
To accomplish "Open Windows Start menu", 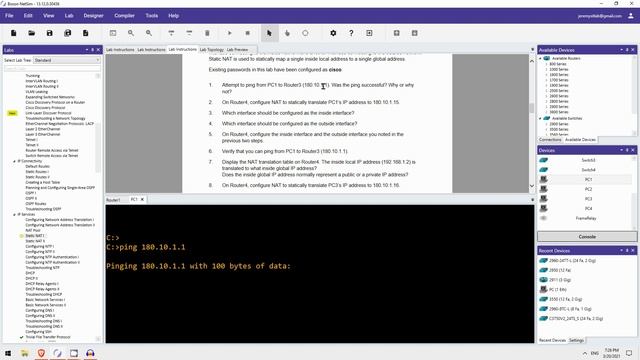I will click(x=8, y=353).
